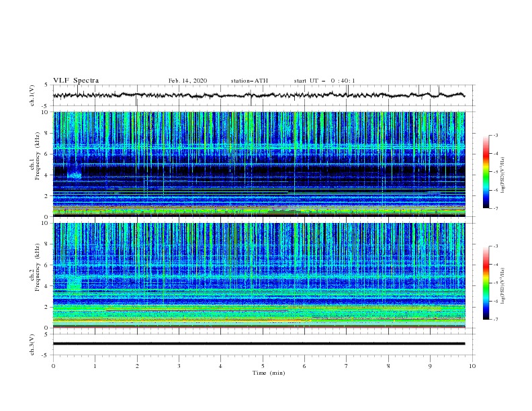Click the ch.1 PSD color bar
The width and height of the screenshot is (532, 411).
[x=486, y=172]
